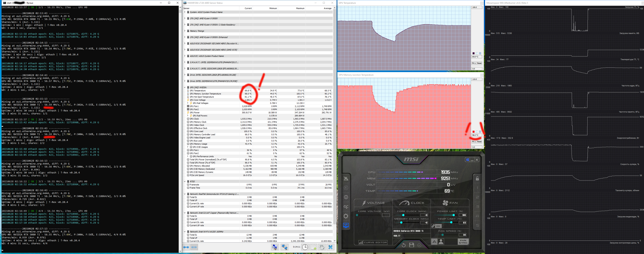Viewport: 644px width, 254px height.
Task: Click the Afterburner save profile floppy icon
Action: [411, 245]
